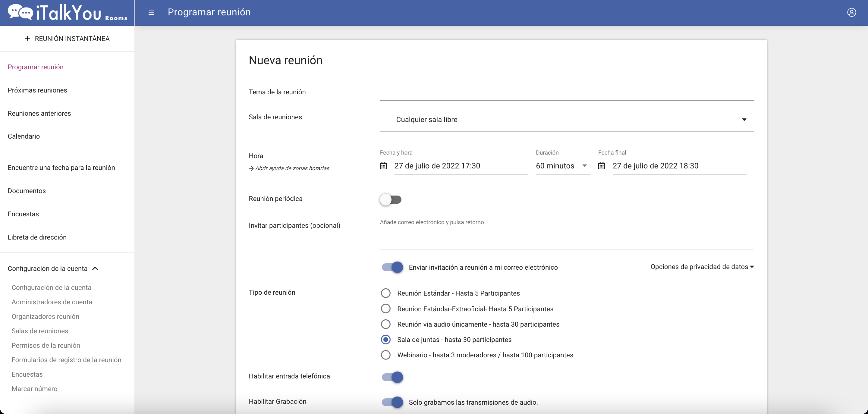Open Permisos de la reunión
The width and height of the screenshot is (868, 414).
coord(46,346)
